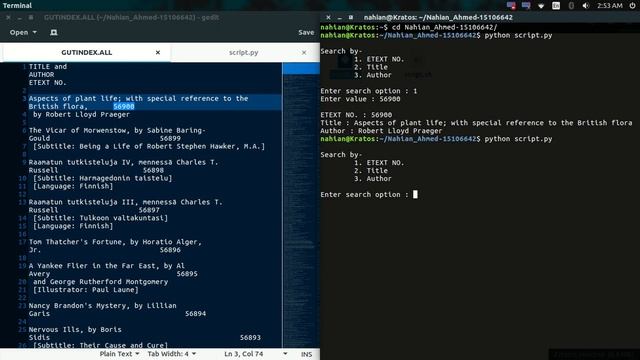
Task: Open the power session menu
Action: pos(632,6)
